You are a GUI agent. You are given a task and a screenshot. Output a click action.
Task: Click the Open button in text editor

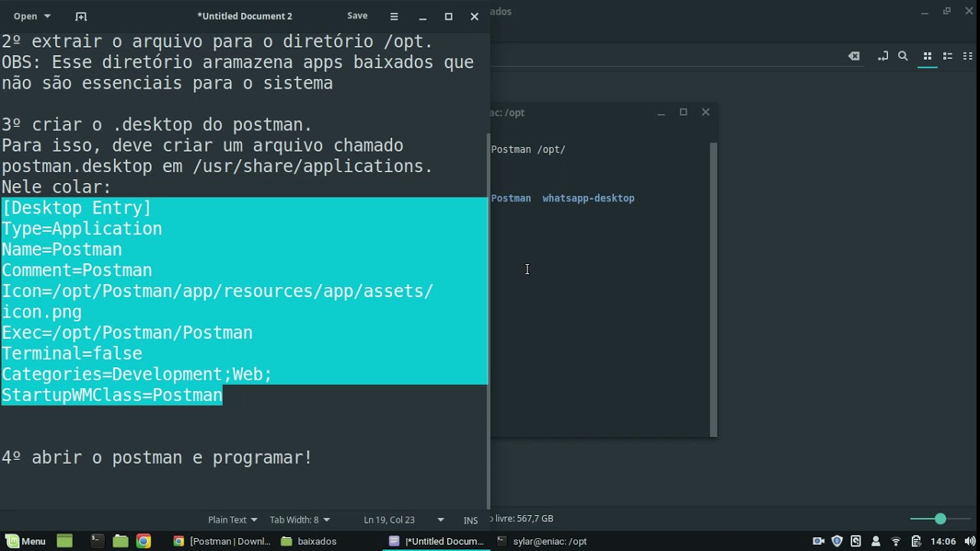pyautogui.click(x=25, y=16)
